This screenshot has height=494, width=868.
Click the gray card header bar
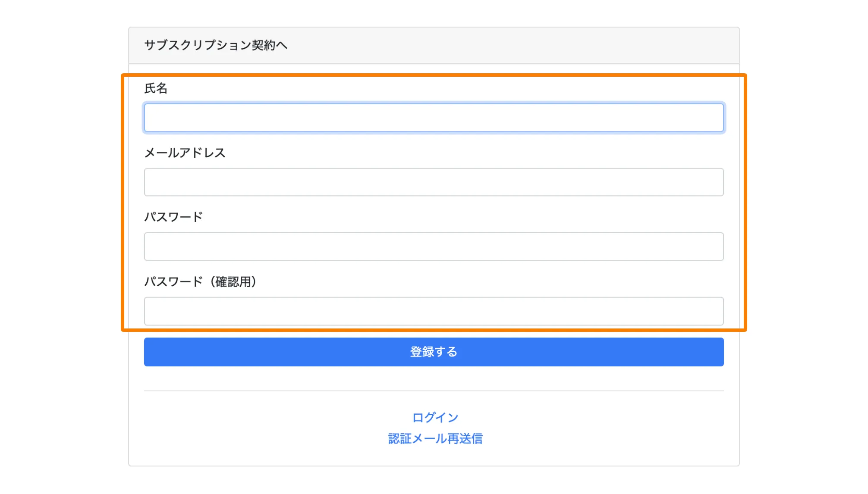tap(518, 45)
